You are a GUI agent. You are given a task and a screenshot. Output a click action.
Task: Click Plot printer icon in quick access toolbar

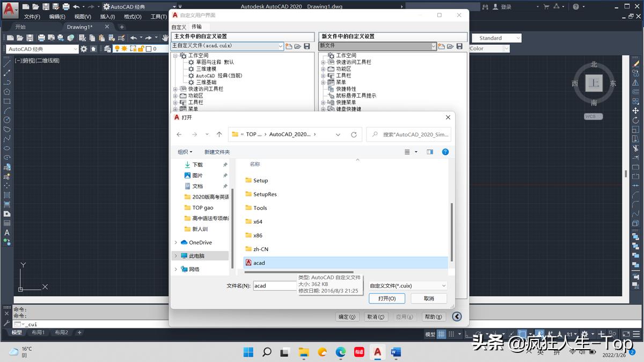65,7
